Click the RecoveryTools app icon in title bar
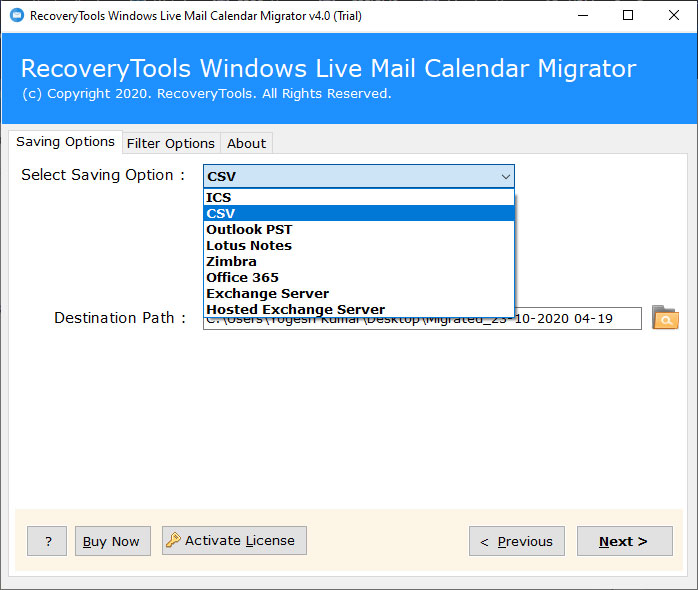This screenshot has height=590, width=698. (x=16, y=16)
